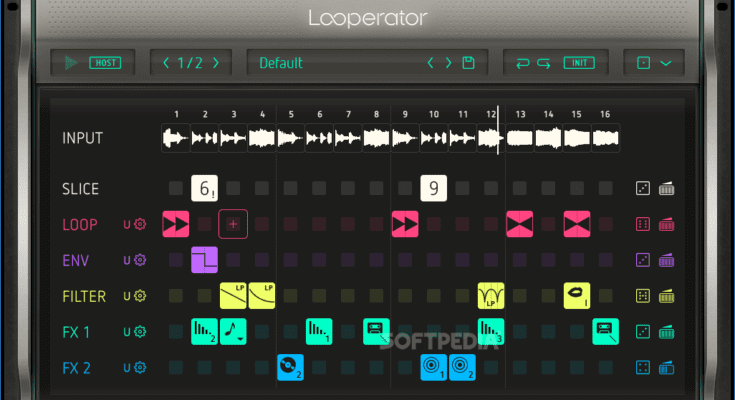This screenshot has width=735, height=400.
Task: Open the LOOP row settings gear
Action: (140, 224)
